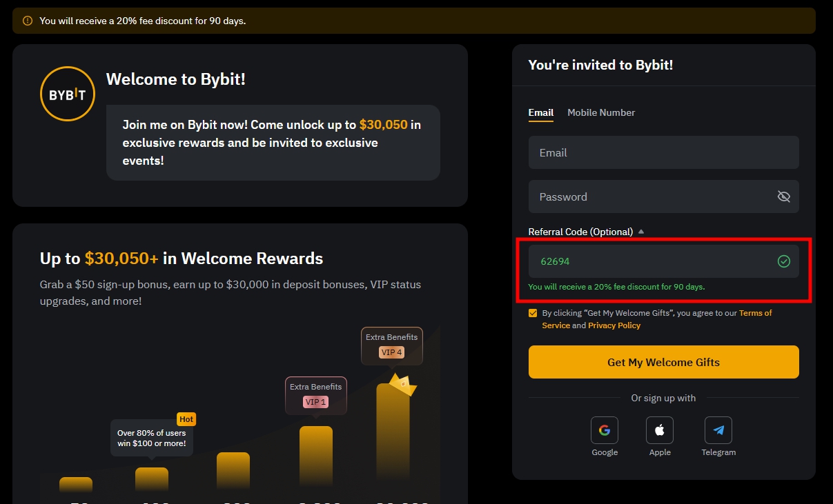Click the Hot tag label
This screenshot has height=504, width=833.
point(186,419)
